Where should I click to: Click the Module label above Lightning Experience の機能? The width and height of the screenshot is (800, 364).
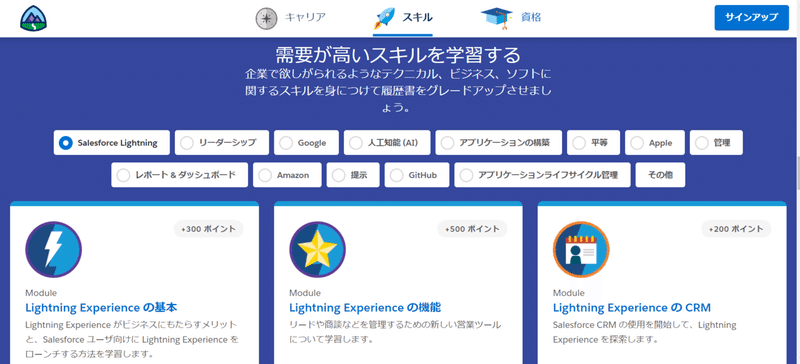tap(305, 293)
